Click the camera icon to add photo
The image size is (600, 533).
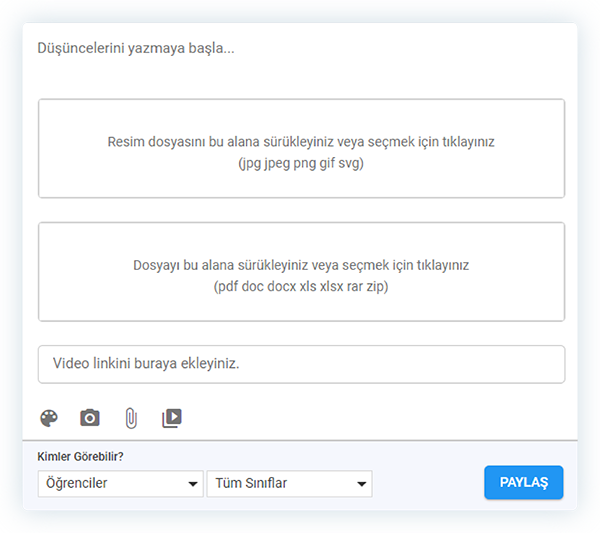pos(90,418)
